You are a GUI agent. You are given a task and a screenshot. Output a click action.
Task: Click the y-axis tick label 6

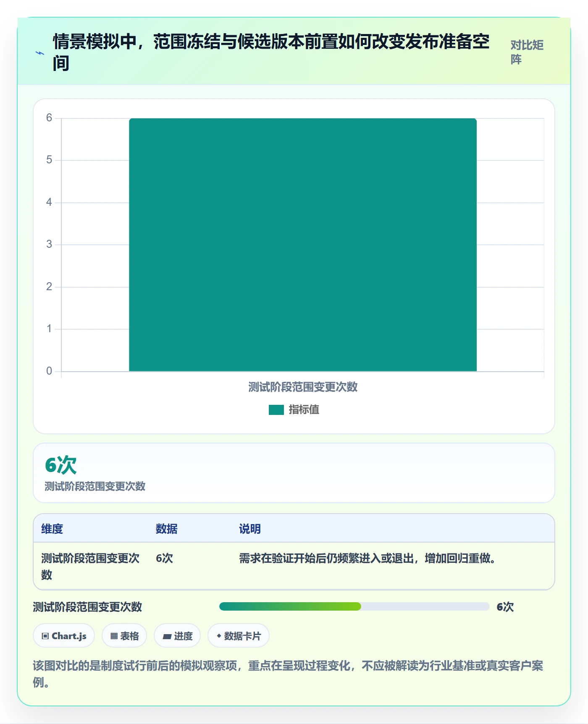(x=49, y=118)
